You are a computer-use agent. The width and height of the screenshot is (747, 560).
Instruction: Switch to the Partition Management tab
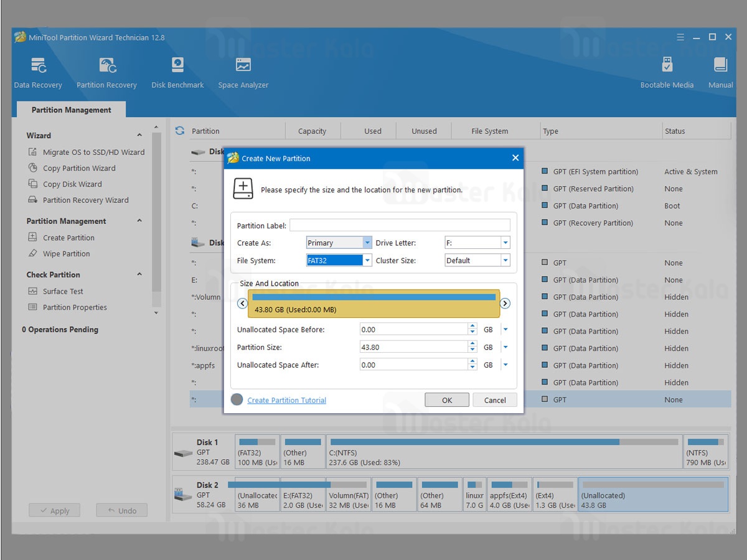click(71, 110)
